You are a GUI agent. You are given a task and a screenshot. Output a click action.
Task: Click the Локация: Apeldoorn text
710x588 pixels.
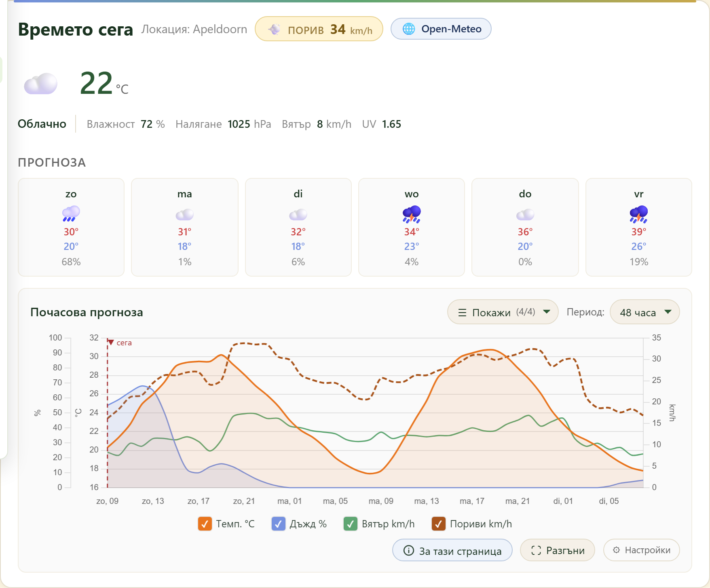point(194,29)
